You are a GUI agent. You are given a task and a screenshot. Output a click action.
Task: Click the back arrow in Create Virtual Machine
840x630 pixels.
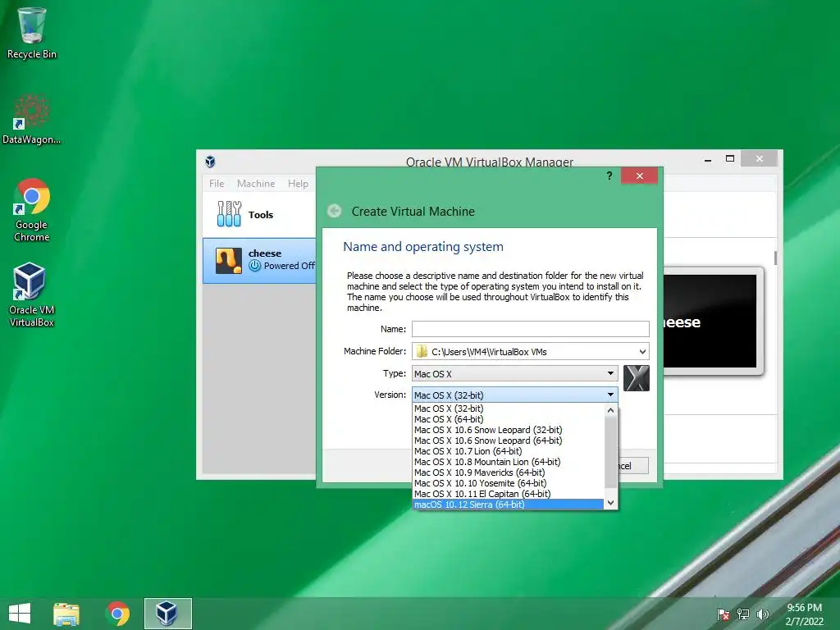click(335, 211)
